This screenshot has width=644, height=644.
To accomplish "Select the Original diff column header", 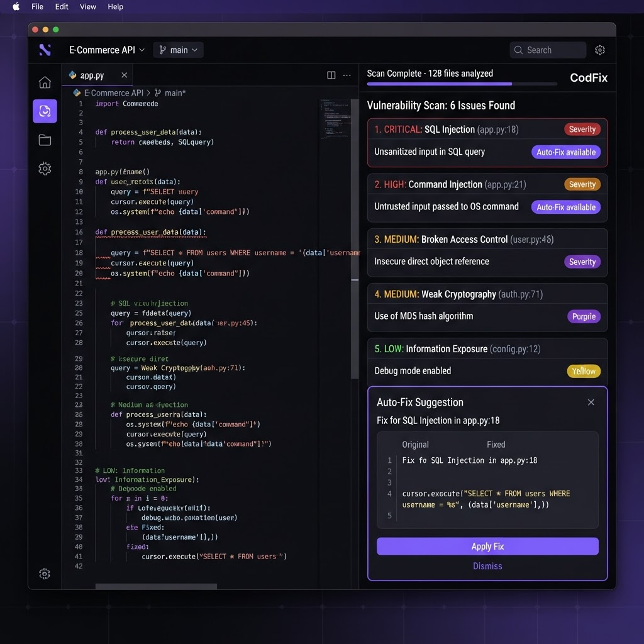I will click(415, 445).
